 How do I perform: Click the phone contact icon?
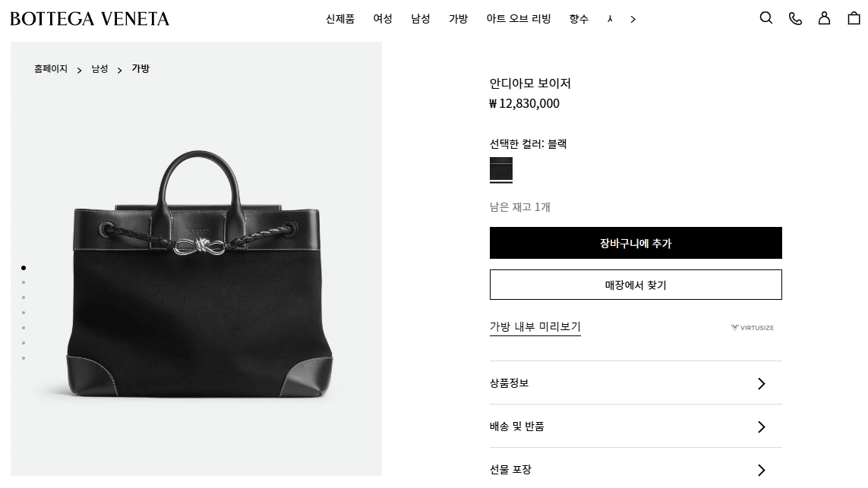(795, 19)
